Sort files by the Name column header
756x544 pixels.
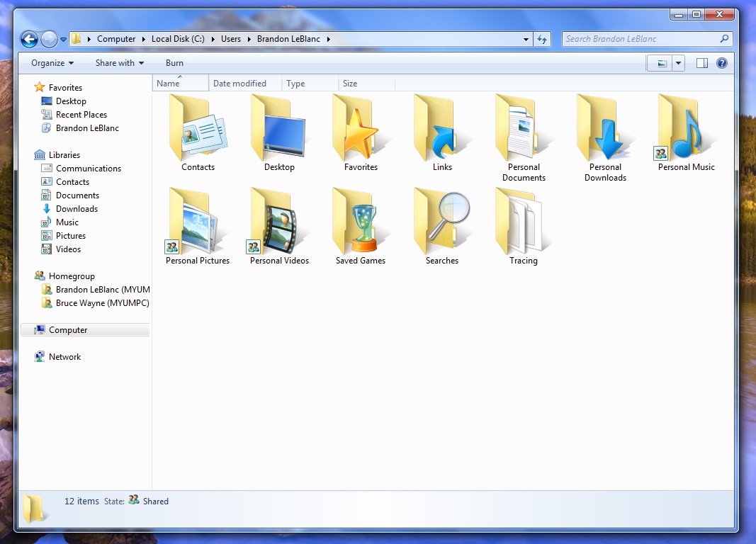click(x=170, y=83)
